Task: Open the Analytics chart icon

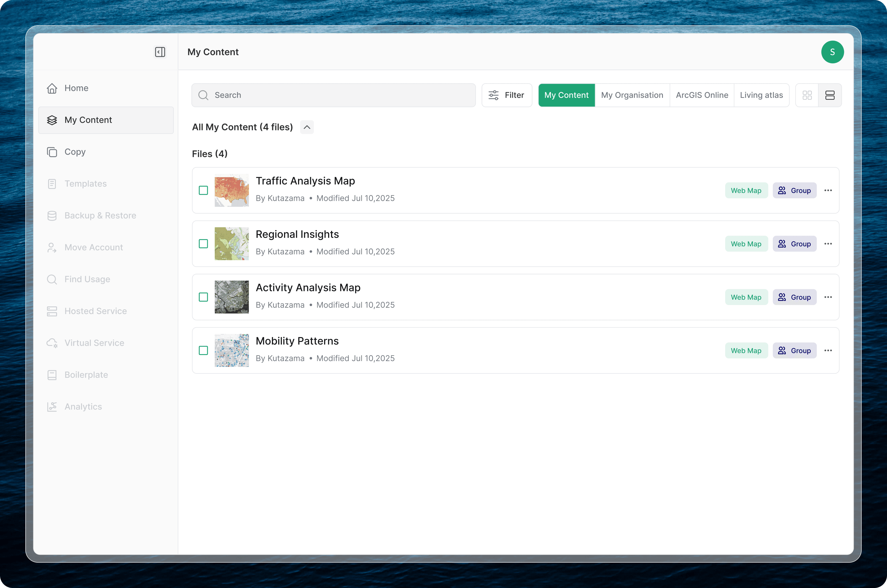Action: 52,406
